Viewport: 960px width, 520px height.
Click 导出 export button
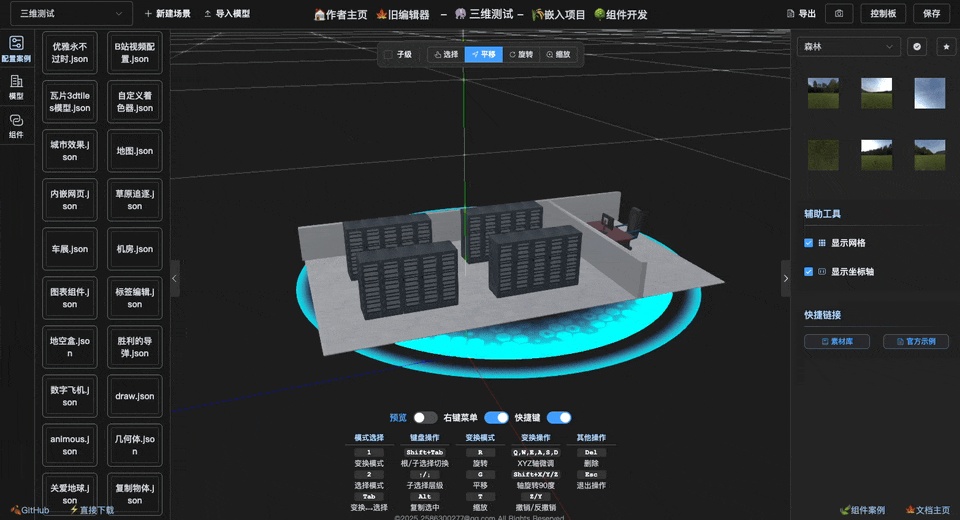pos(801,13)
